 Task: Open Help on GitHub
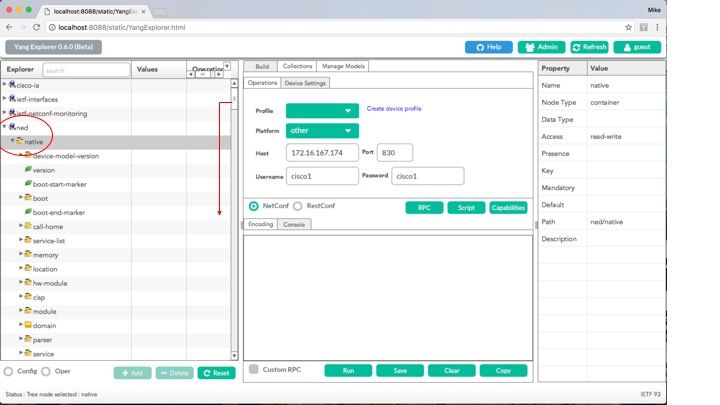click(x=489, y=47)
